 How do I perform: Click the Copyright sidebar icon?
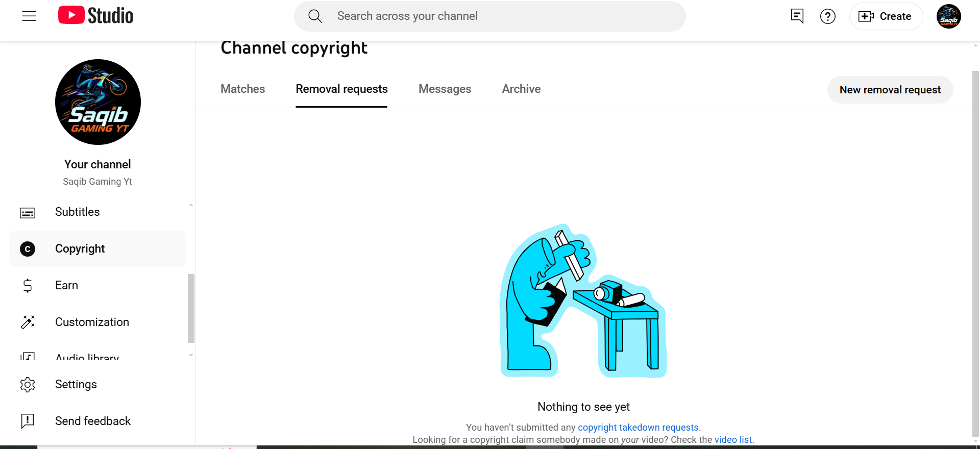tap(28, 249)
